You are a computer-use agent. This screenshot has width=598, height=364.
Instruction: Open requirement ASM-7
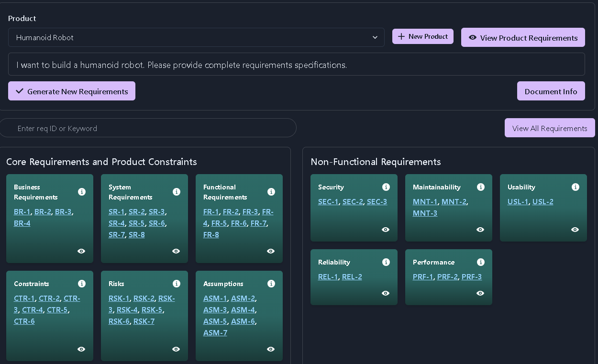(x=215, y=332)
